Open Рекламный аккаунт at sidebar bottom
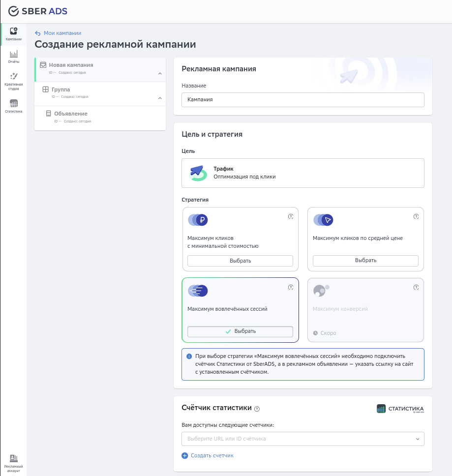 13,463
